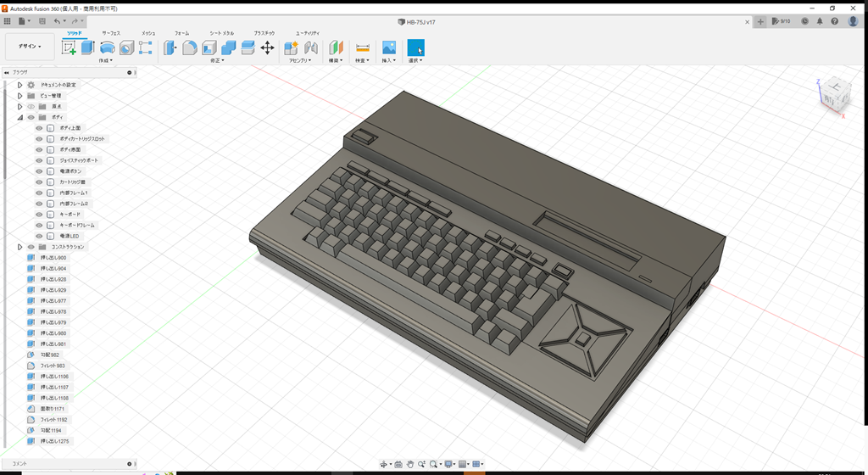868x475 pixels.
Task: Click the Create Sketch tool icon
Action: click(69, 47)
